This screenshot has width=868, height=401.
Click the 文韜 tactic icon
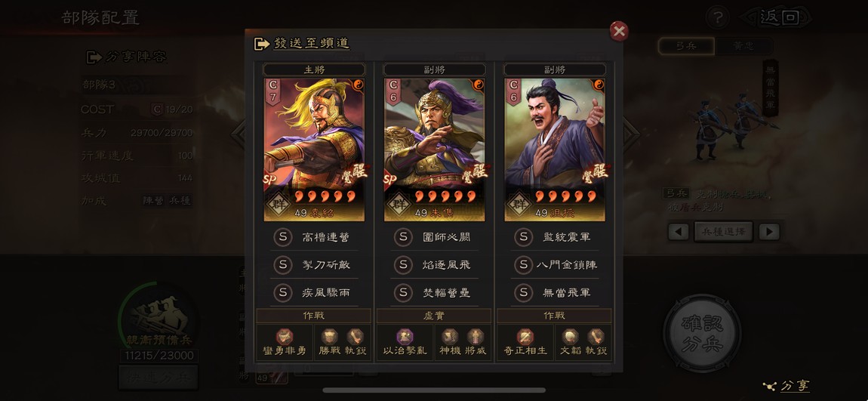pyautogui.click(x=570, y=336)
